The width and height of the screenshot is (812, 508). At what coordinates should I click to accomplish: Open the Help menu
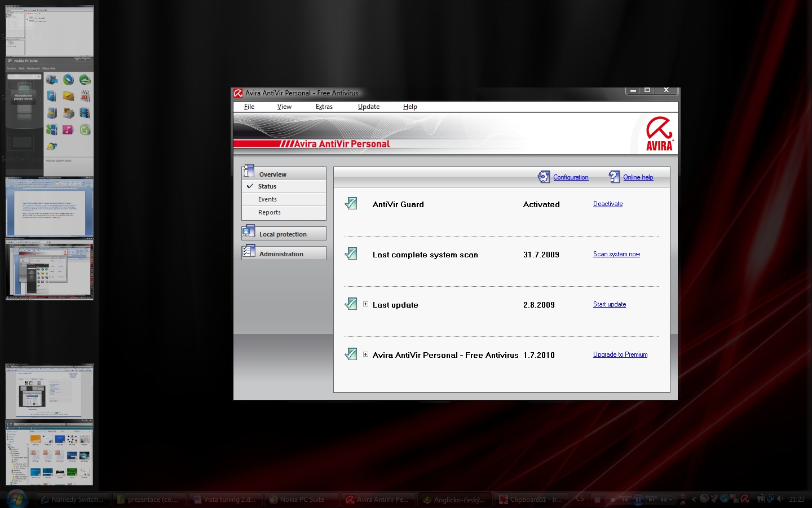click(x=410, y=107)
